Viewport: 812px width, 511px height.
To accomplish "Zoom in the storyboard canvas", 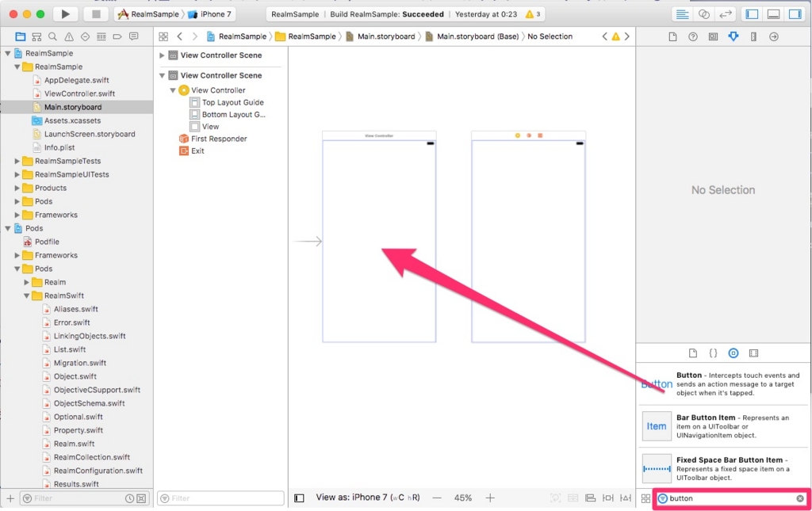I will coord(490,498).
